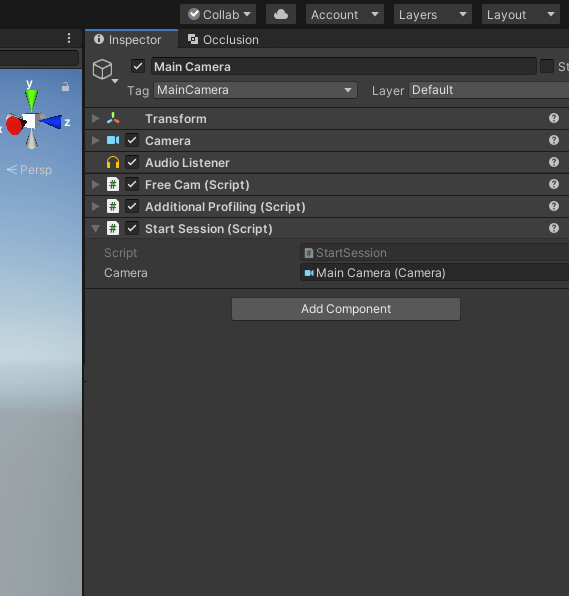Switch to the Occlusion tab
This screenshot has height=596, width=569.
point(223,40)
